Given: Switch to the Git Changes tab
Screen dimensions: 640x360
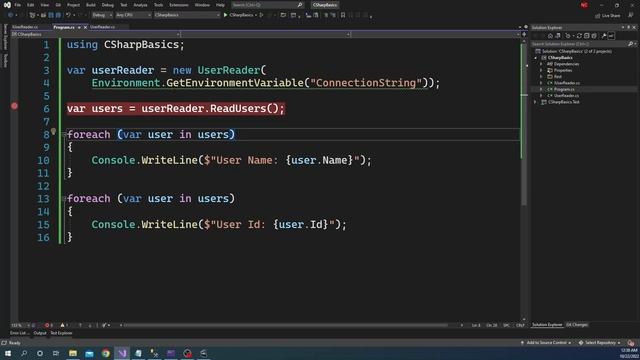Looking at the screenshot, I should click(577, 325).
